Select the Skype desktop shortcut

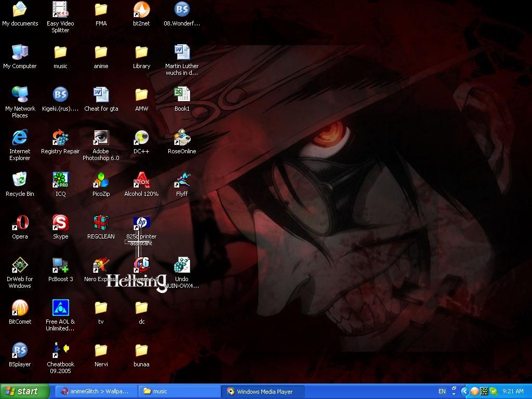[60, 222]
